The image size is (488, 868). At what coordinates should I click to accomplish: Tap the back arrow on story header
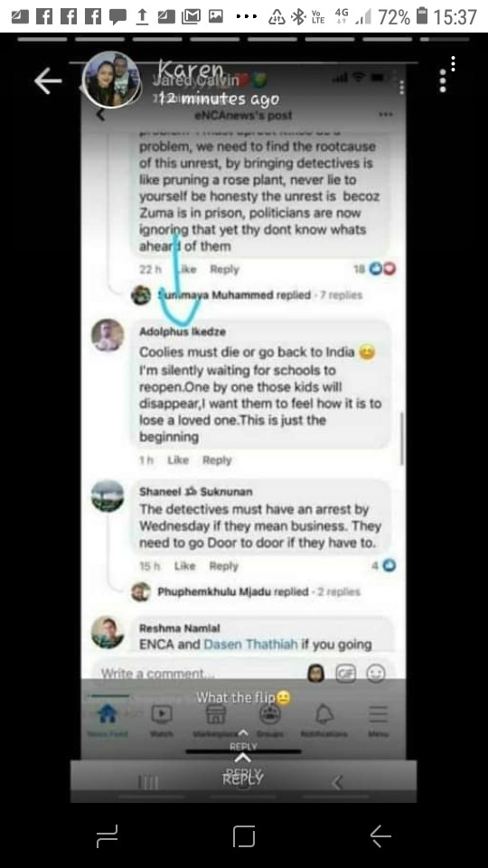(48, 81)
